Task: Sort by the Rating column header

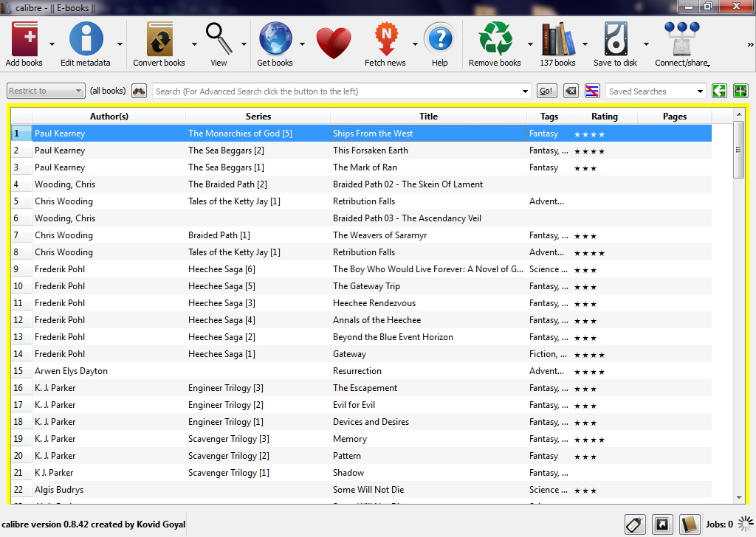Action: click(605, 116)
